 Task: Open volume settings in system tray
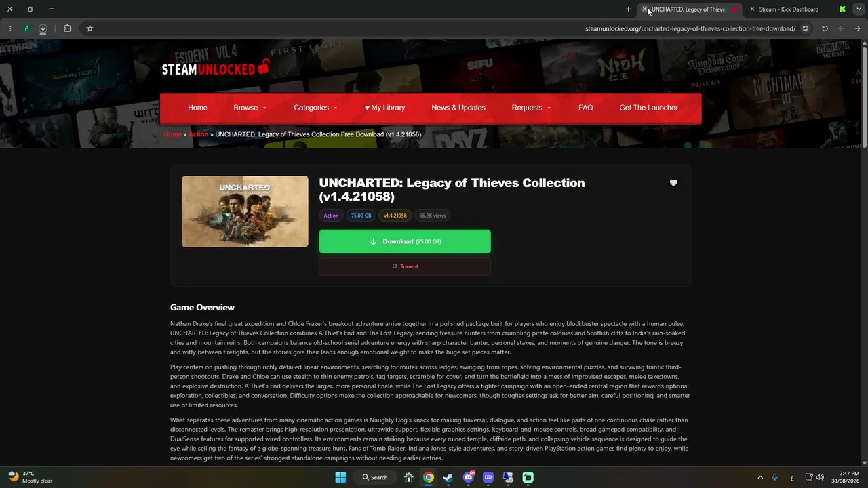tap(820, 477)
